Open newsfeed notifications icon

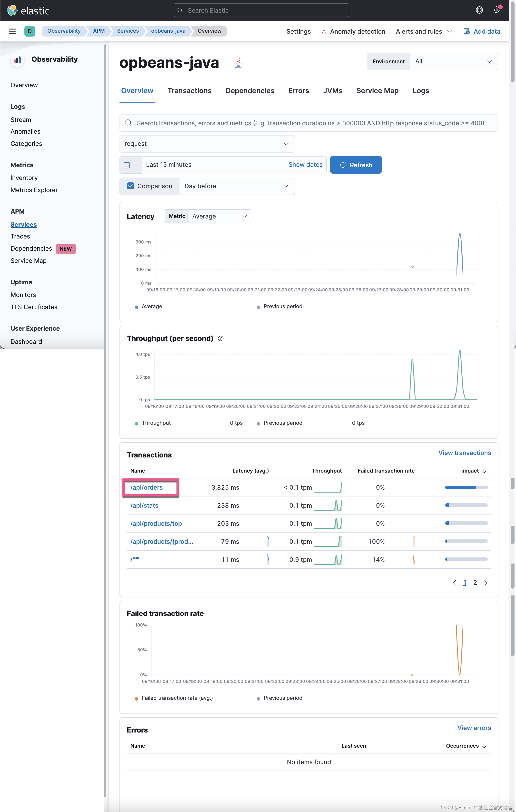(x=497, y=10)
